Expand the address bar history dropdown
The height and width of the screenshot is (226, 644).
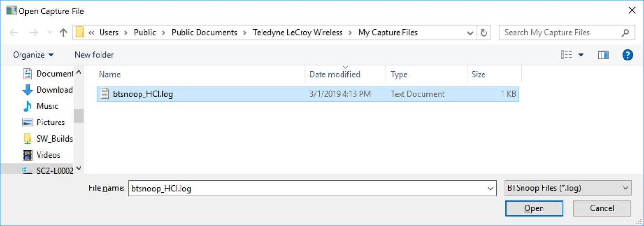pyautogui.click(x=470, y=33)
